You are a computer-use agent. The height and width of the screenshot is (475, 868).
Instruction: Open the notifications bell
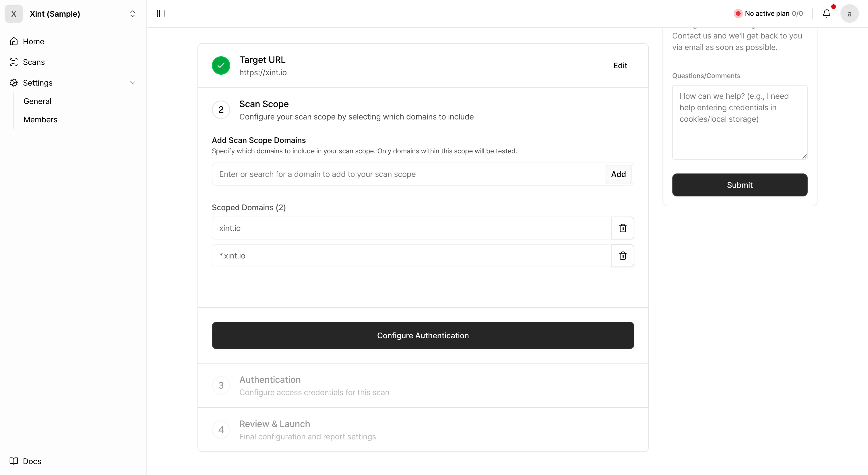tap(826, 13)
